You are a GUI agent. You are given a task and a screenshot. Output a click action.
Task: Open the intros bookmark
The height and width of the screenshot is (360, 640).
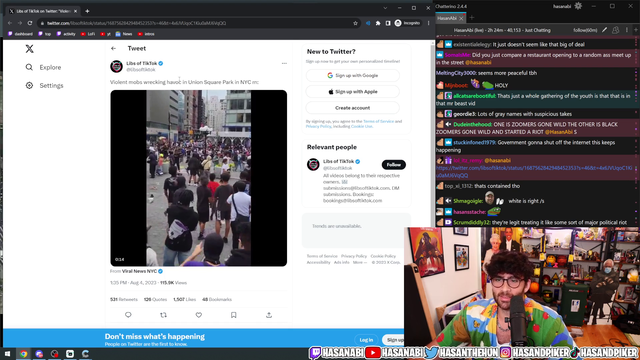pyautogui.click(x=146, y=34)
